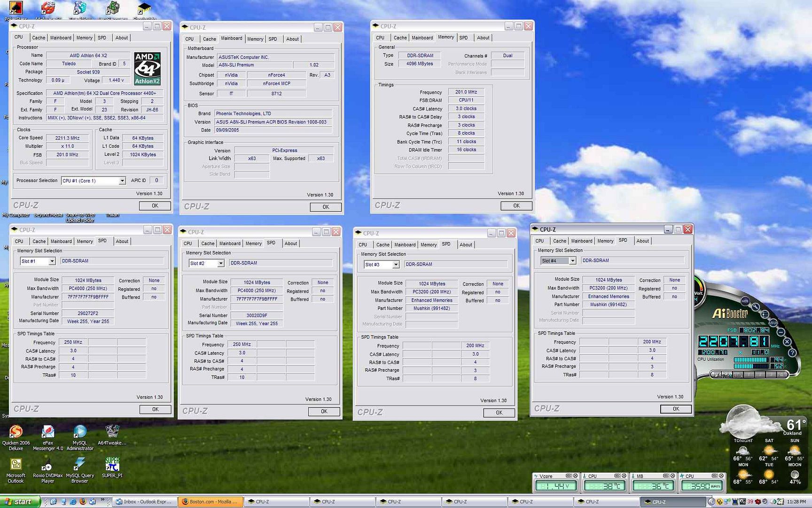Minimize AI Booster with its round minus icon
812x508 pixels.
(781, 332)
